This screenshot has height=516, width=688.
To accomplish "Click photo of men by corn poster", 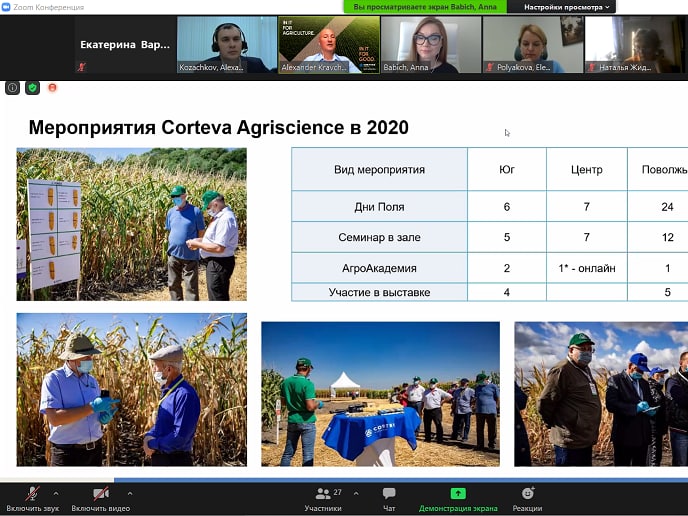I will point(132,224).
